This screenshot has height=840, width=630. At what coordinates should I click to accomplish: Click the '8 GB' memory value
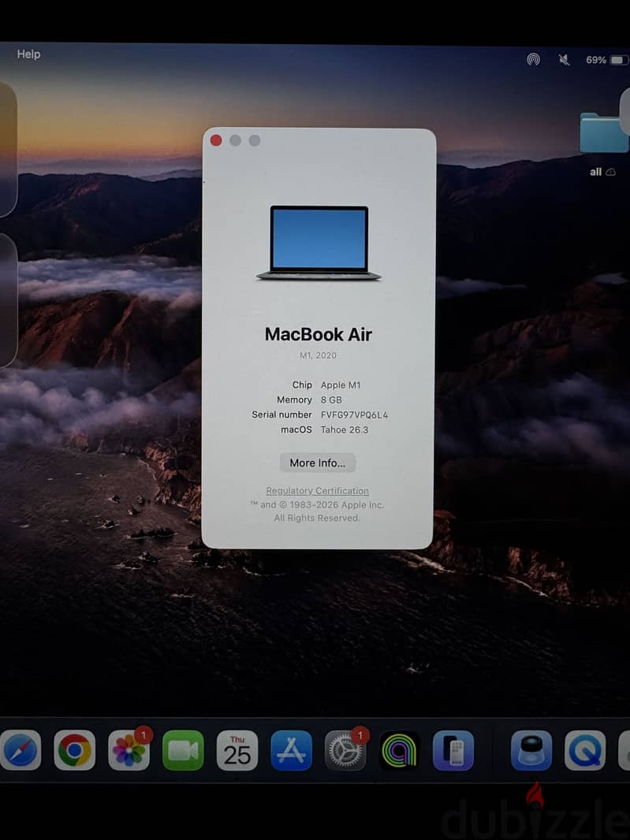[x=331, y=400]
